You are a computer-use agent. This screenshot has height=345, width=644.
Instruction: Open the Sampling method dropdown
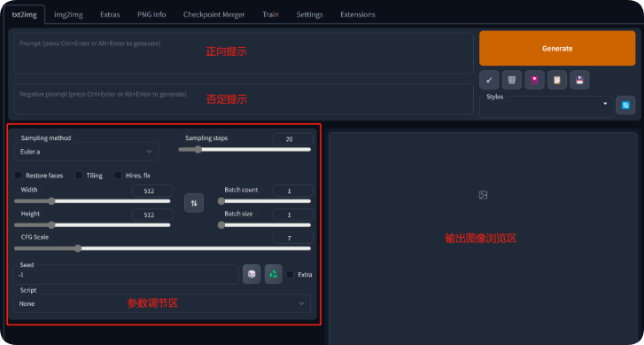point(86,152)
